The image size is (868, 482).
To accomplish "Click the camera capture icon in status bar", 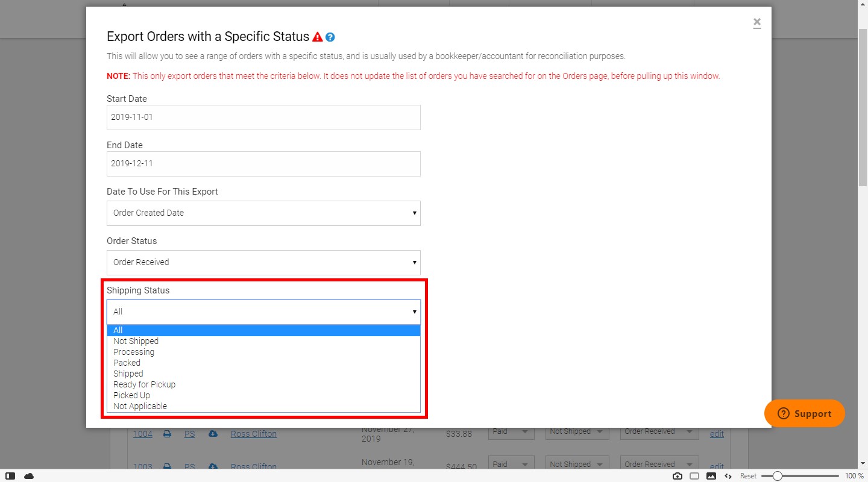I will (678, 476).
